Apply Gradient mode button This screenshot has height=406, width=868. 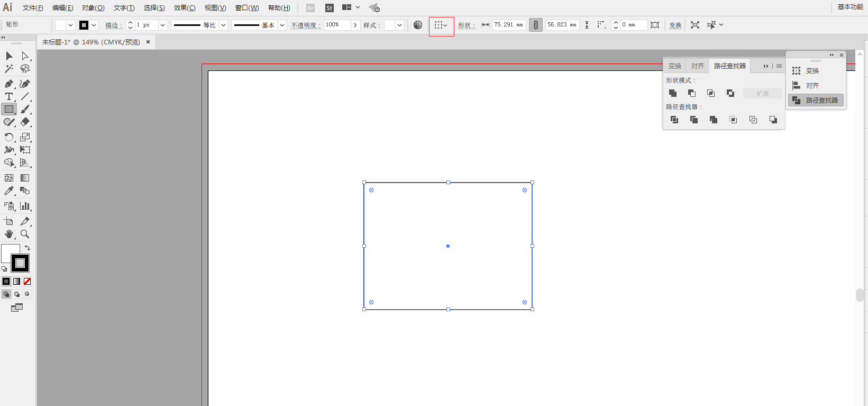[17, 282]
